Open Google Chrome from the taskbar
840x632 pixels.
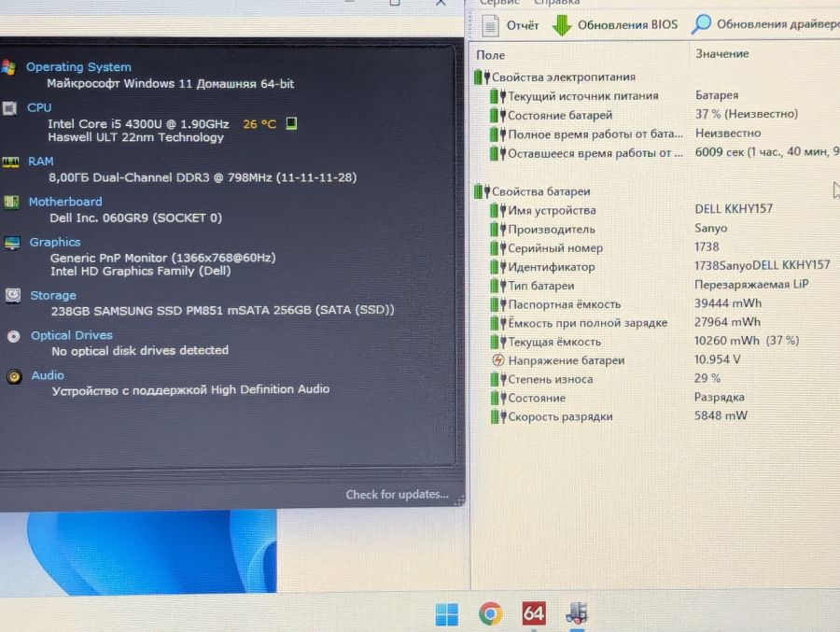[491, 613]
